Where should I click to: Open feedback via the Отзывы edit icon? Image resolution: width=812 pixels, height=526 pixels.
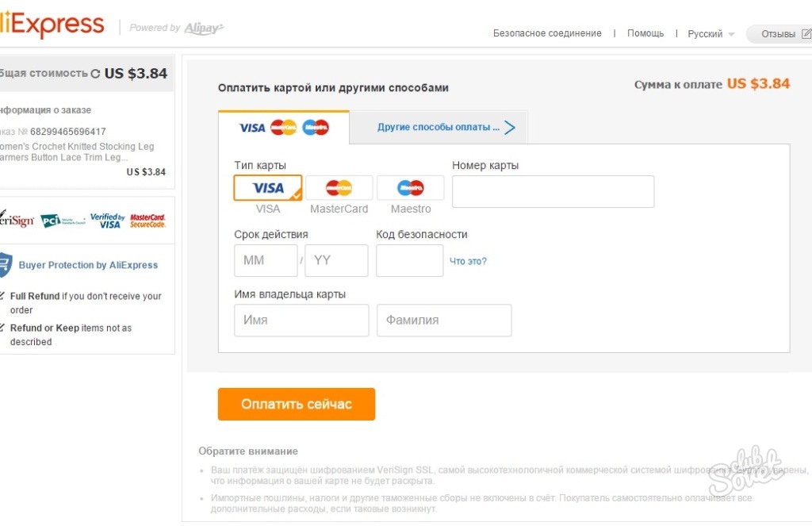(806, 33)
